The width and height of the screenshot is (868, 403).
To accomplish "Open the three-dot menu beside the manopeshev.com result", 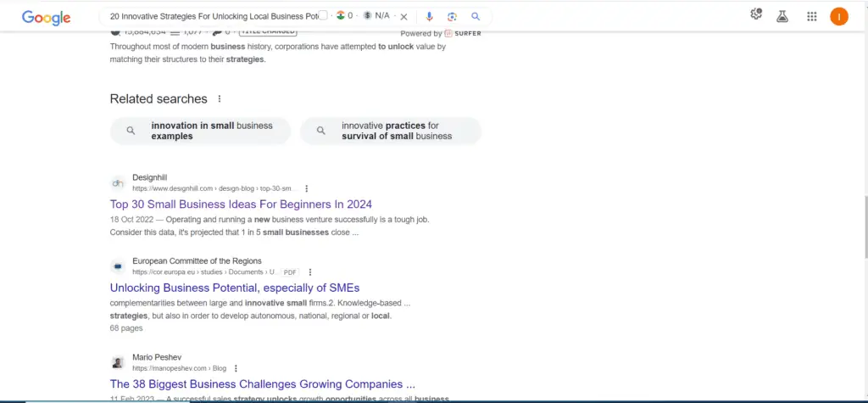I will coord(236,368).
